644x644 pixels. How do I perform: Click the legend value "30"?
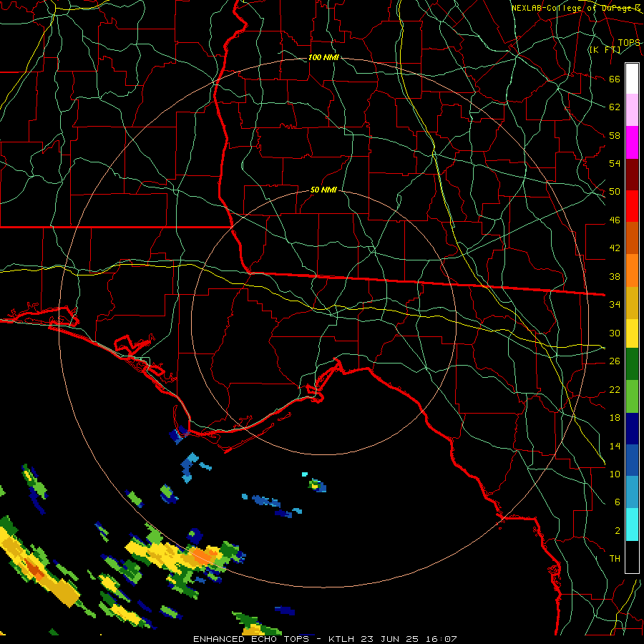point(615,333)
